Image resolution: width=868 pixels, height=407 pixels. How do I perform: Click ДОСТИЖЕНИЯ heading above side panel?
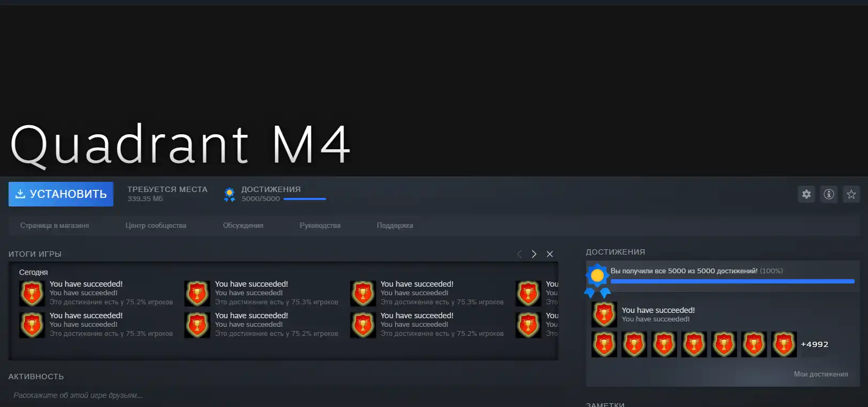click(616, 252)
